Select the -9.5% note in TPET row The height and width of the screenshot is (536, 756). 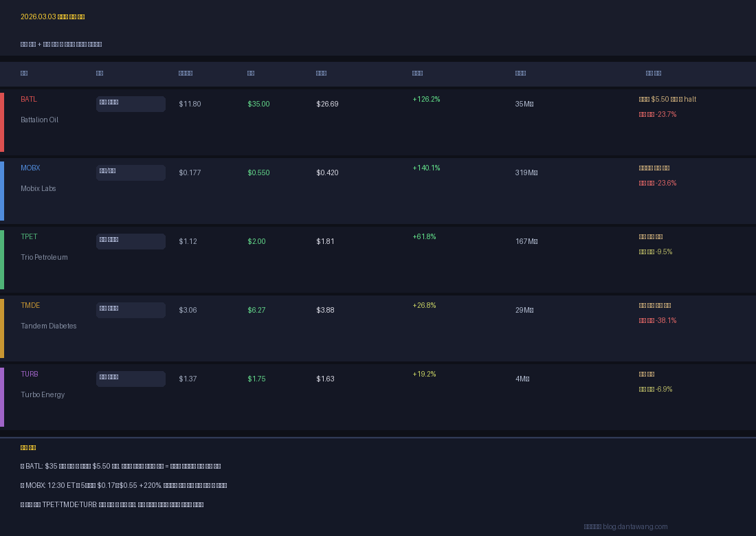(656, 252)
